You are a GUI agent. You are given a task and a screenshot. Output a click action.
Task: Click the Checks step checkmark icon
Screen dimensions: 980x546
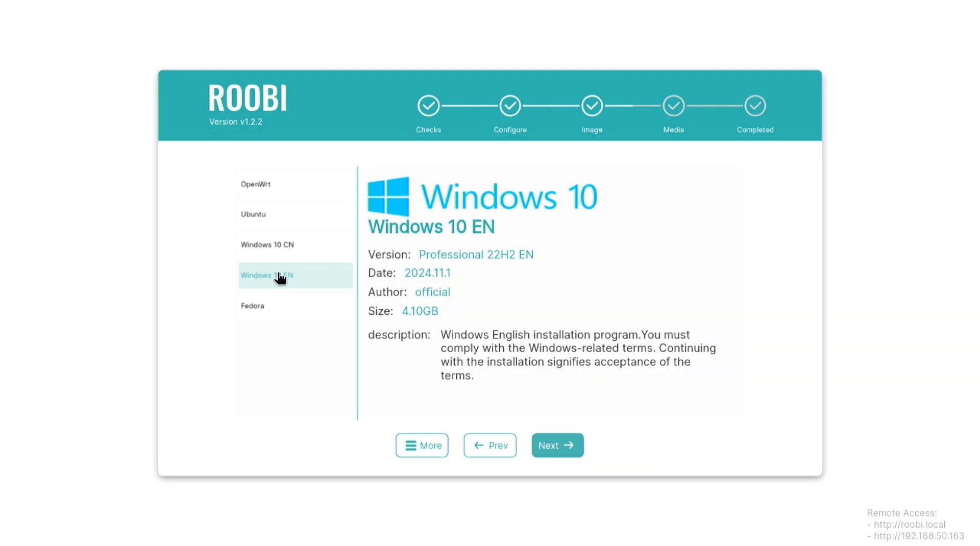[x=428, y=106]
